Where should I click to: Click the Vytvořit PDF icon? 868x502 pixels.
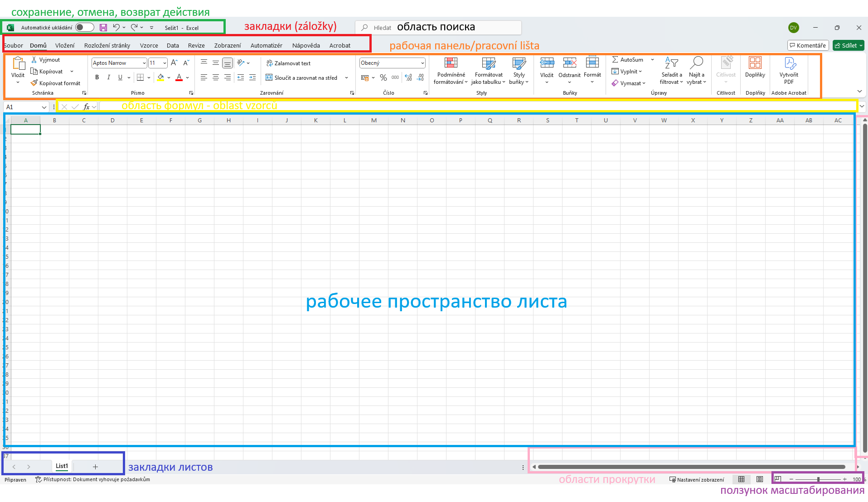(789, 71)
